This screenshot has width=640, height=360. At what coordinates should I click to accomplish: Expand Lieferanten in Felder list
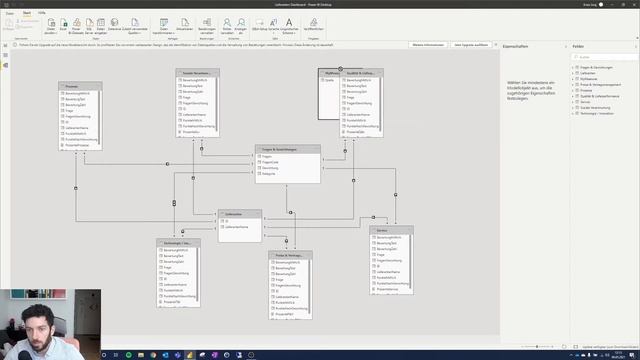pyautogui.click(x=573, y=73)
